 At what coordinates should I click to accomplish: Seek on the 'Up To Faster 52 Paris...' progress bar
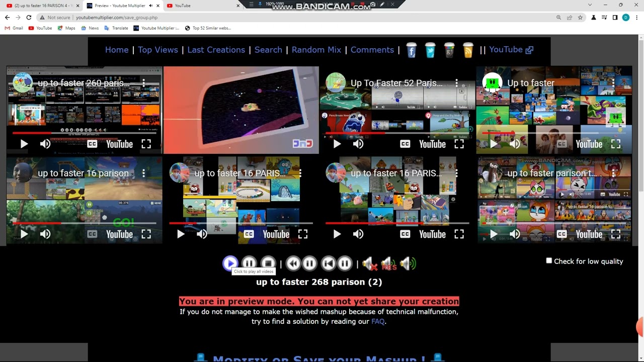coord(397,133)
